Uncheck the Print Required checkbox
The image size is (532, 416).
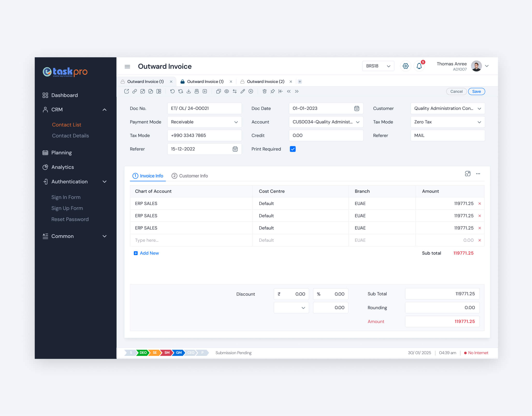click(292, 149)
